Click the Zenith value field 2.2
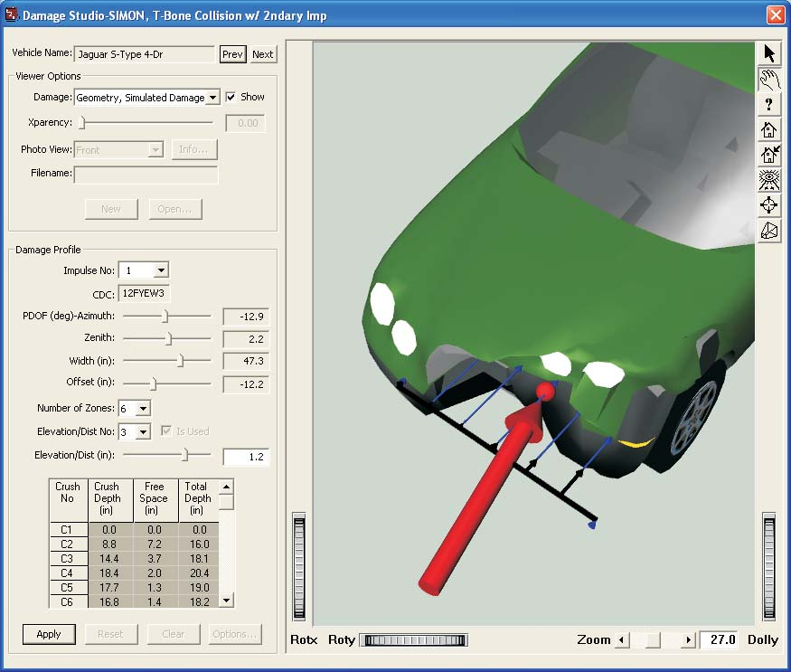The width and height of the screenshot is (791, 672). [x=246, y=339]
